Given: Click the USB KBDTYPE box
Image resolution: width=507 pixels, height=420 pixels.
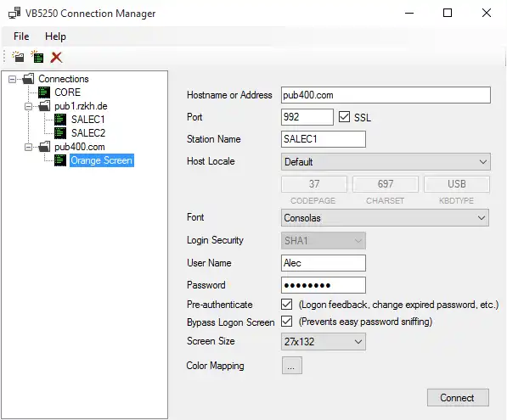Looking at the screenshot, I should [457, 184].
